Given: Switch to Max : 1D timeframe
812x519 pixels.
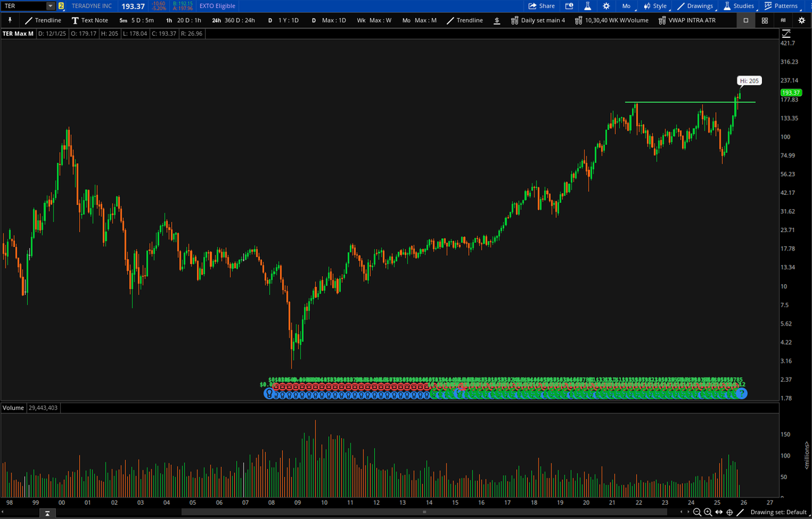Looking at the screenshot, I should coord(328,20).
